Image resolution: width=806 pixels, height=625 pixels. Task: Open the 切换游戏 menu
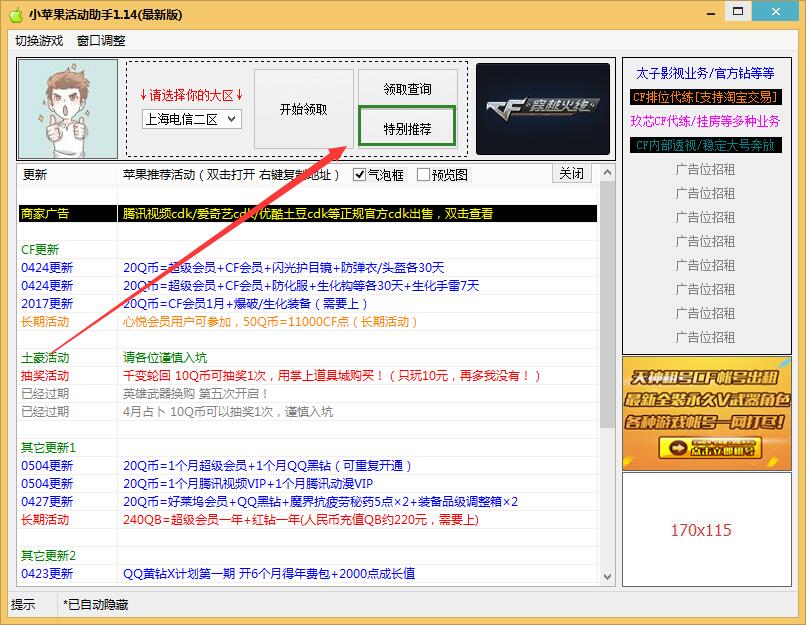[39, 41]
